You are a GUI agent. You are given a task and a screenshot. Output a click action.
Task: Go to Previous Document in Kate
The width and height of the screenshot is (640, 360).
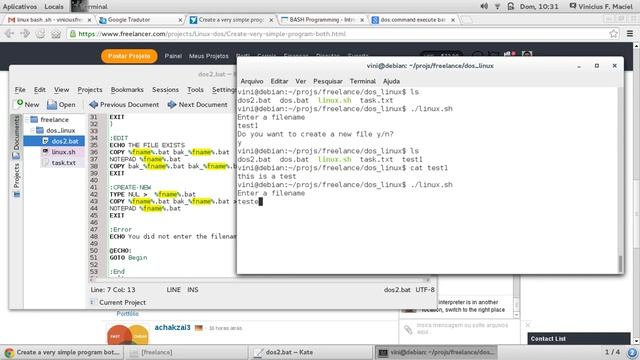(x=124, y=105)
